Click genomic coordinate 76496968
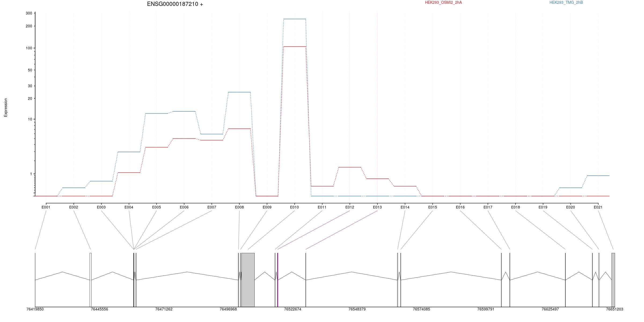This screenshot has height=322, width=644. pyautogui.click(x=228, y=309)
